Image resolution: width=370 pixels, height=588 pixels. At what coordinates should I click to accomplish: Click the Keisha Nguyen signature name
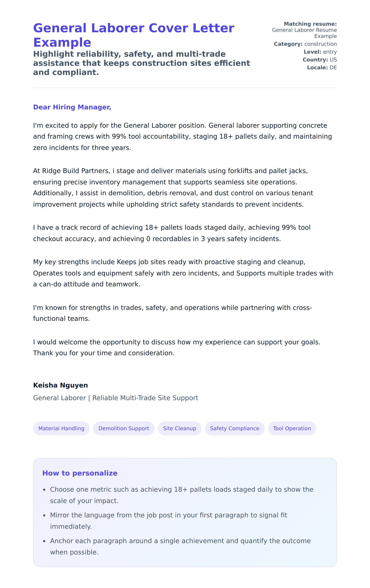pos(60,385)
